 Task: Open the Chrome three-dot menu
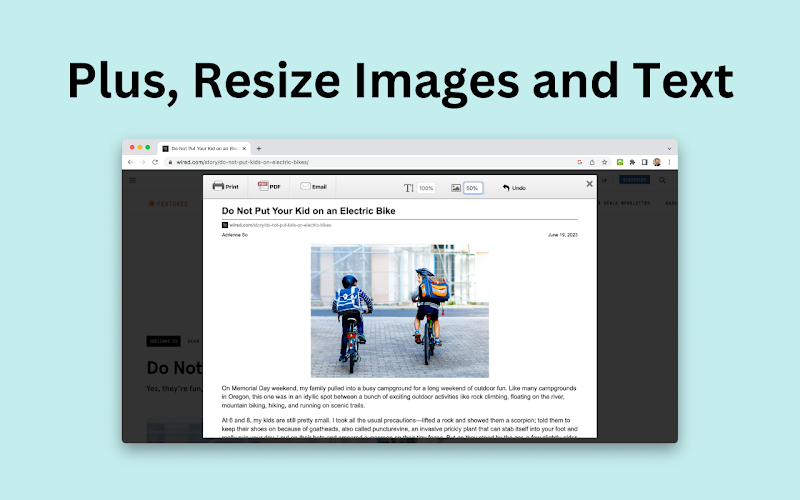click(669, 162)
